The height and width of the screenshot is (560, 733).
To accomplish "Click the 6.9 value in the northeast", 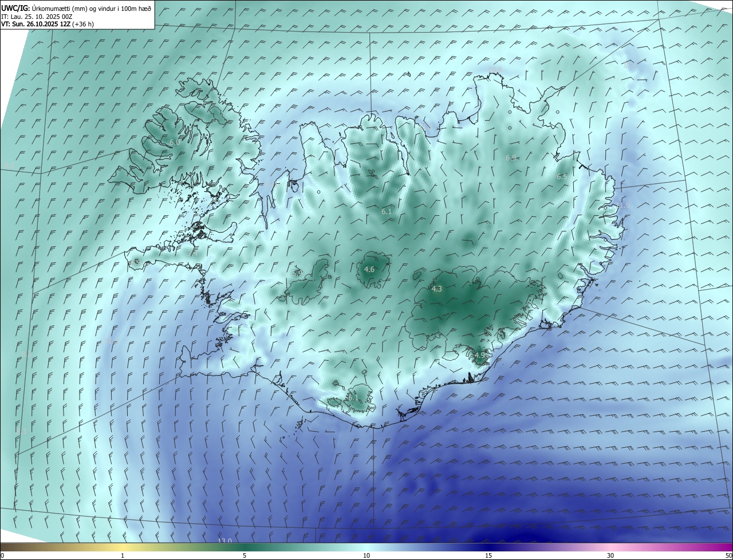I will (511, 157).
